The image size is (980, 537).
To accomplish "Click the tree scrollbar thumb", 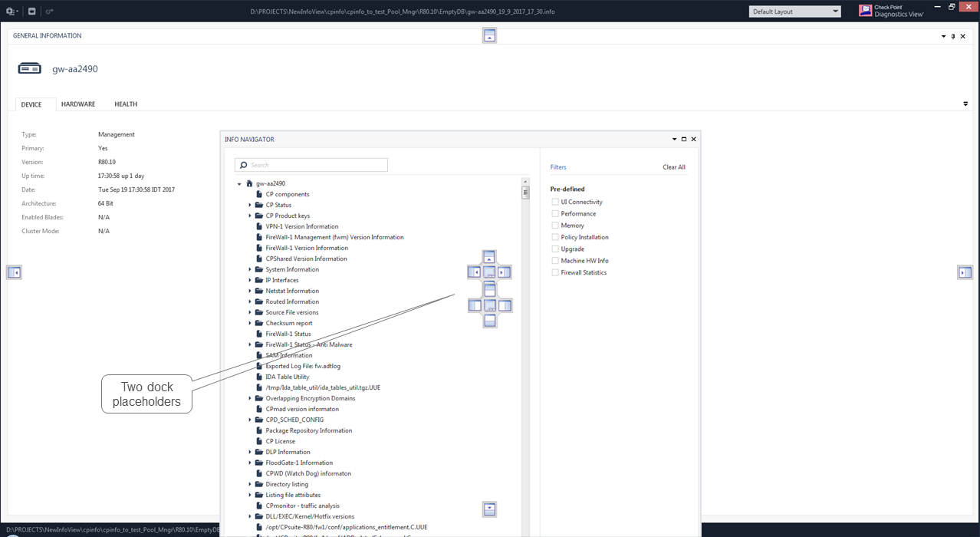I will [525, 193].
